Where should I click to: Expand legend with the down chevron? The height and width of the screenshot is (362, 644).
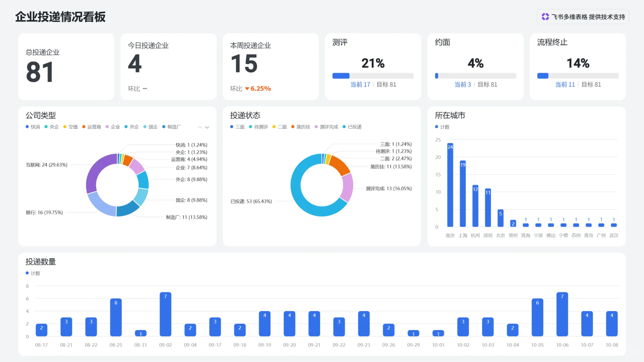(x=207, y=127)
